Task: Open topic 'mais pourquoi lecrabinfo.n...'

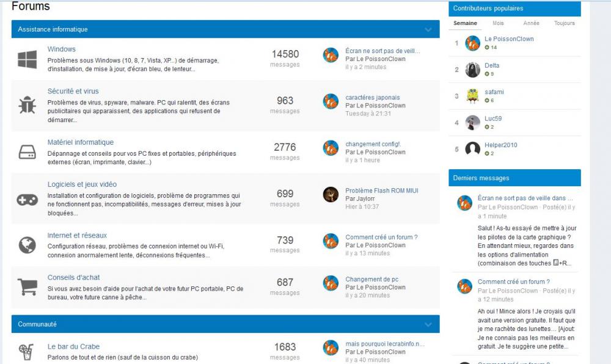Action: (385, 344)
